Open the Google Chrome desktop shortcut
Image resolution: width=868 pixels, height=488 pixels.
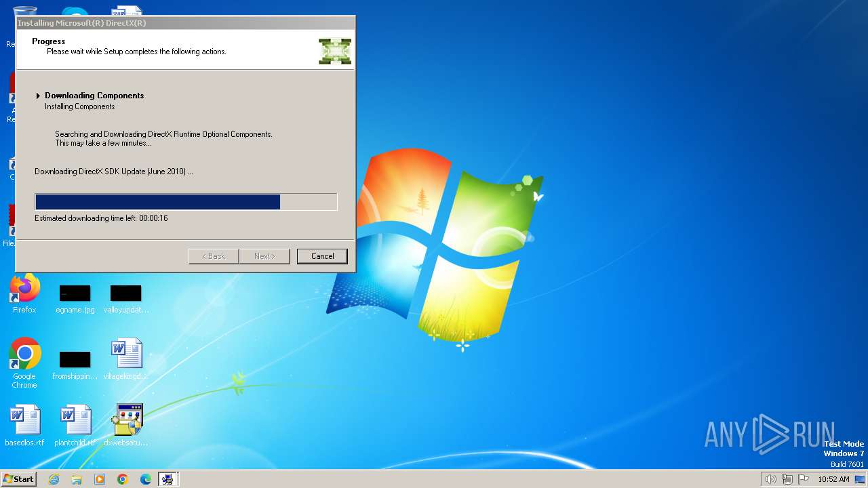(24, 363)
